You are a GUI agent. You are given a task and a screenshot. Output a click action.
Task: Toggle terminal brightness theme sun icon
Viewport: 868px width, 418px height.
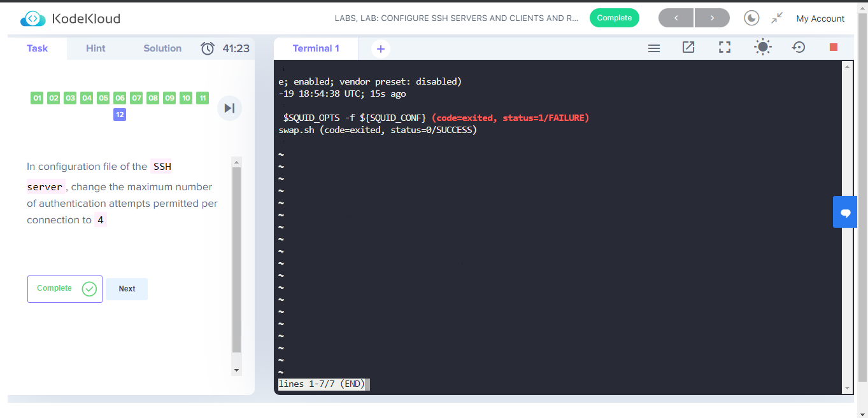coord(762,47)
